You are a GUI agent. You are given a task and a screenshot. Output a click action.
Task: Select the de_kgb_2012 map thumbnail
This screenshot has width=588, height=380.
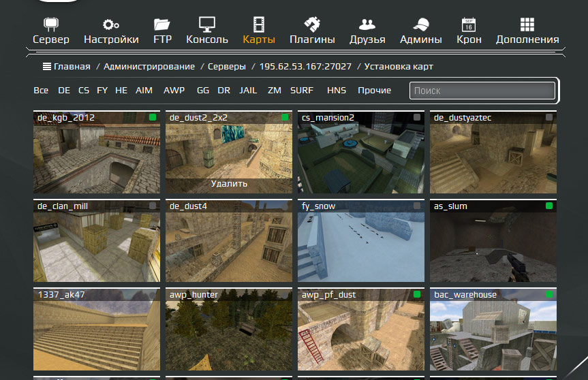click(97, 152)
